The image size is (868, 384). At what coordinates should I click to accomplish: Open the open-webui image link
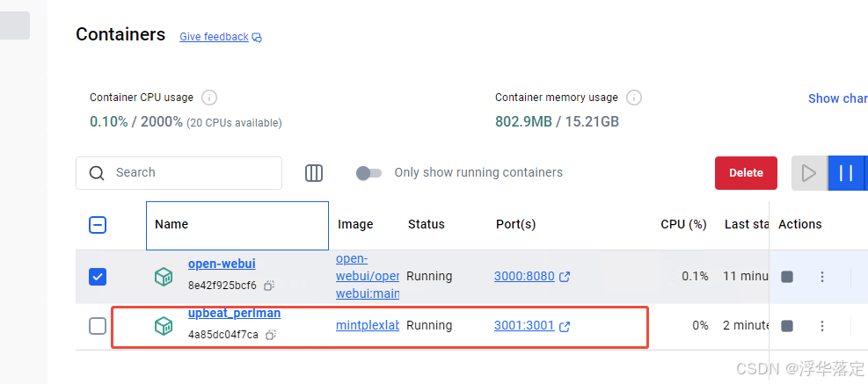(x=368, y=276)
